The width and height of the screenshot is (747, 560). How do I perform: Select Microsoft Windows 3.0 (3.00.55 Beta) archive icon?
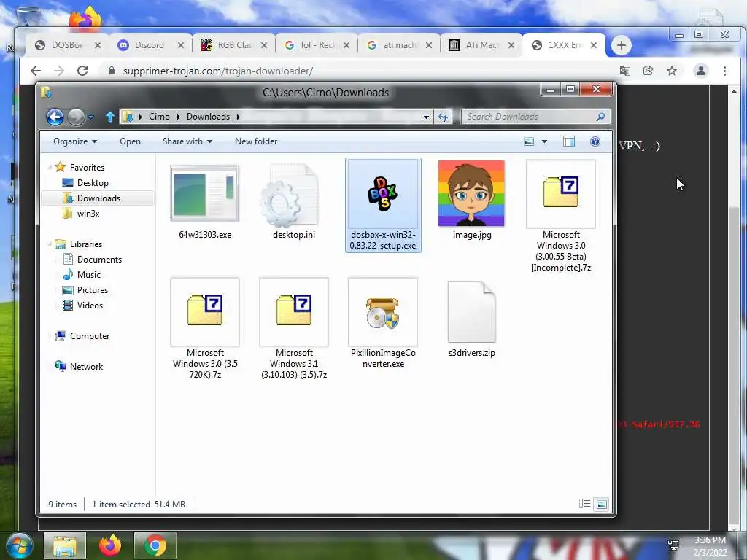pos(561,193)
